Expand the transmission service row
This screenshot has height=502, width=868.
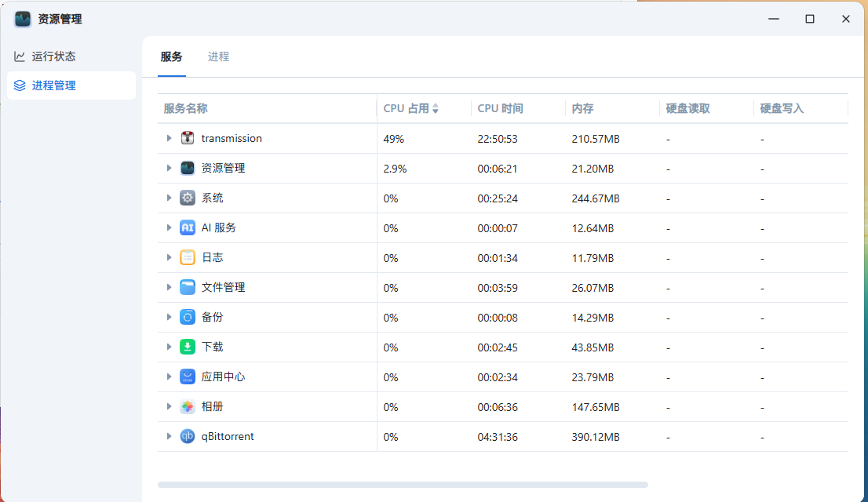tap(169, 138)
